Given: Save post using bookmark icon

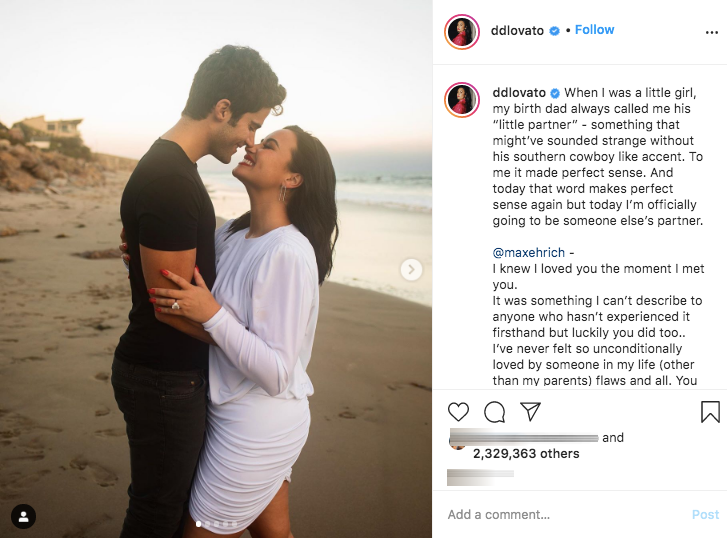Looking at the screenshot, I should [710, 412].
